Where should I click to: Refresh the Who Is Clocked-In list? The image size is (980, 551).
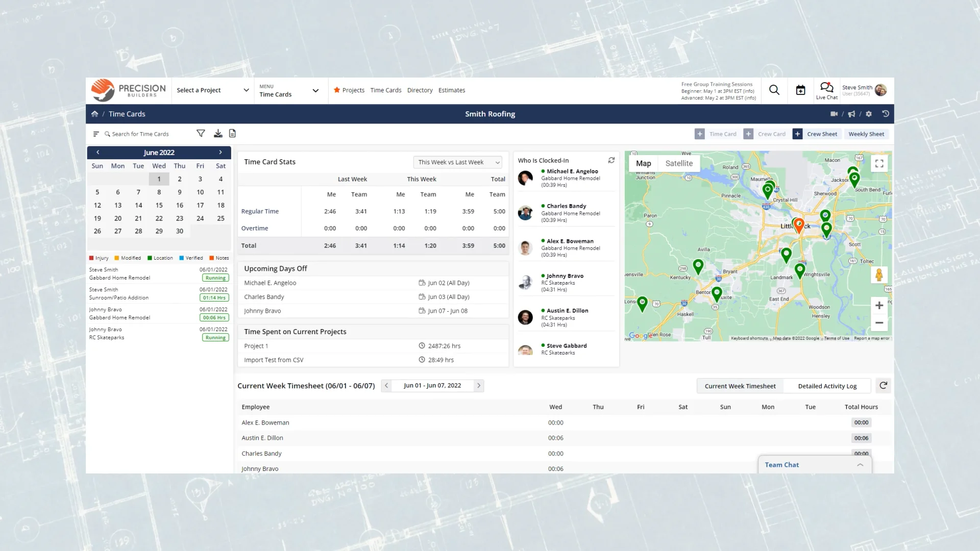click(x=611, y=160)
